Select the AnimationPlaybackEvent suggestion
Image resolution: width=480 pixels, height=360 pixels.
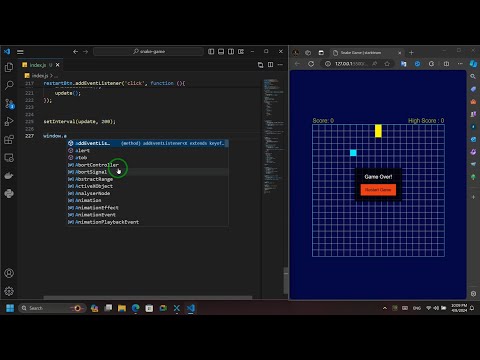tap(148, 222)
